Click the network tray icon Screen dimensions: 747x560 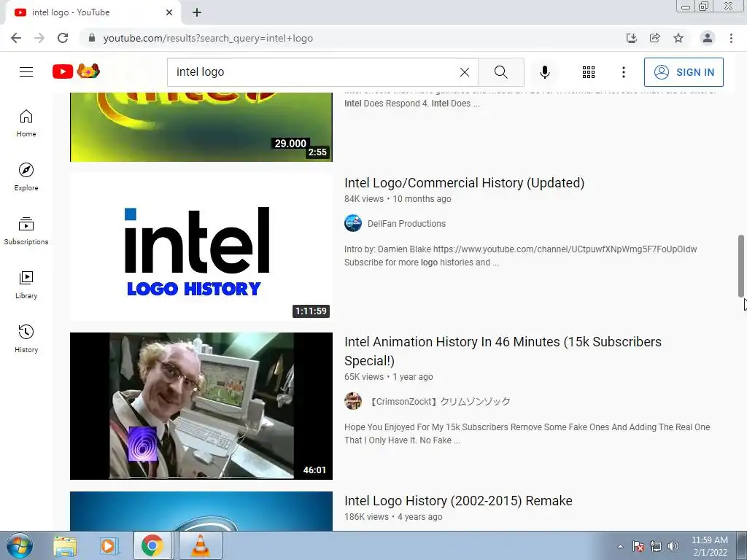point(656,546)
